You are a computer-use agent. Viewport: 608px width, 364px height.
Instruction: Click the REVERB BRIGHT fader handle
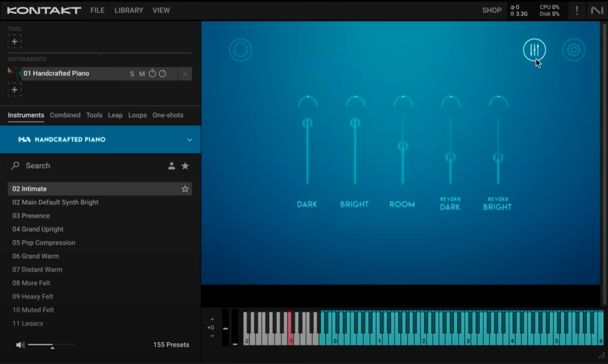(x=498, y=157)
